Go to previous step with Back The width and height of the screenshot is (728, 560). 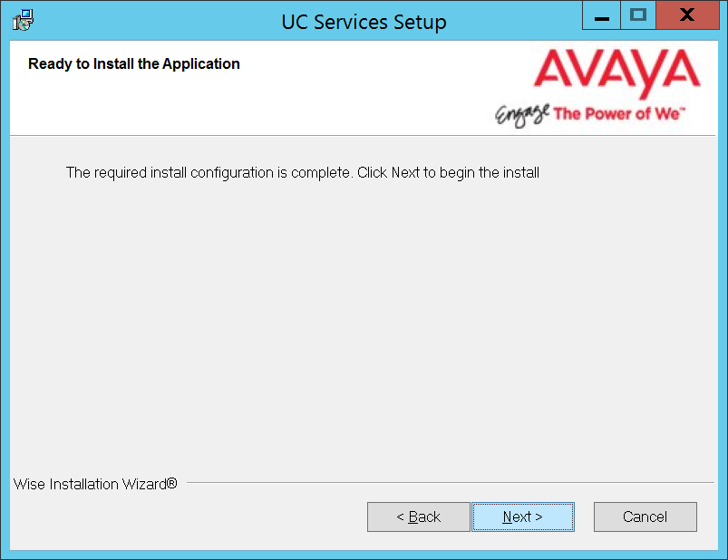coord(418,517)
